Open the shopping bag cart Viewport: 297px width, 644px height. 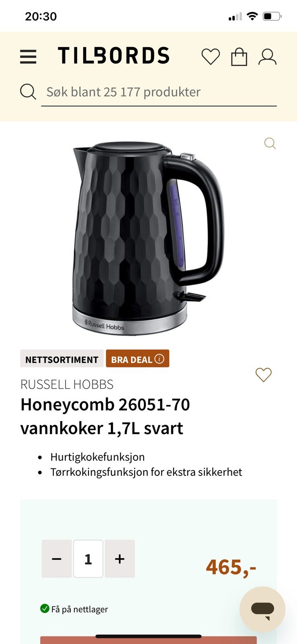tap(239, 57)
